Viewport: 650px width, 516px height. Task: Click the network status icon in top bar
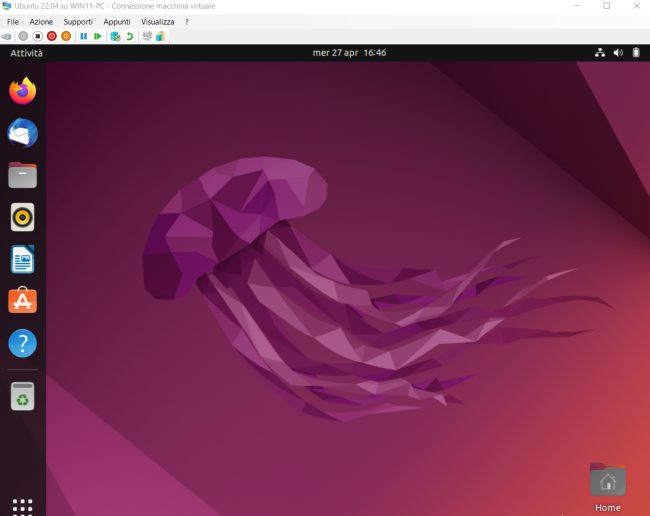pos(600,53)
